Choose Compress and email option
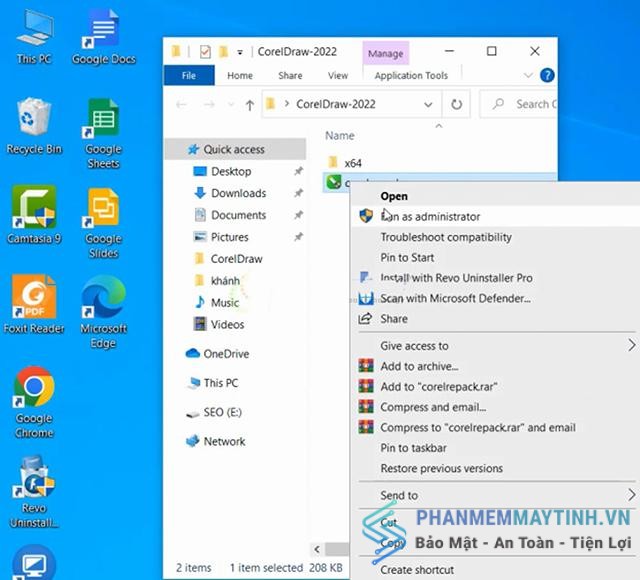Viewport: 640px width, 580px height. [x=433, y=407]
